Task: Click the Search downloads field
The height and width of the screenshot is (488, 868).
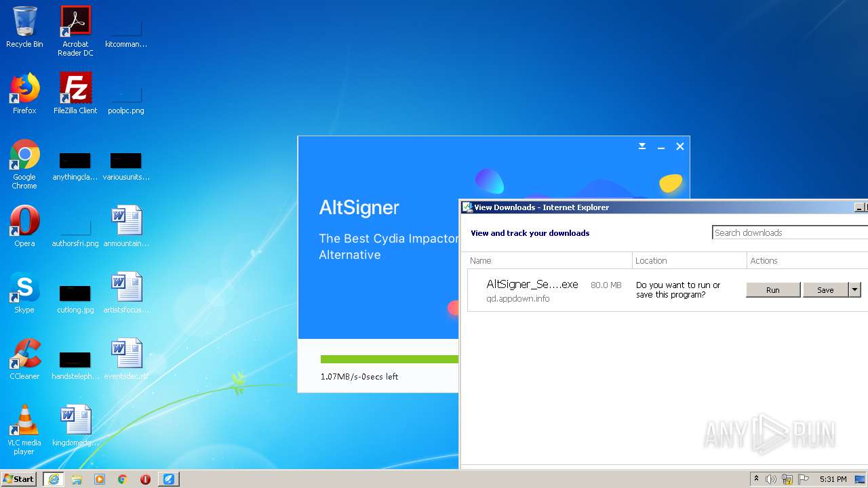Action: point(790,232)
